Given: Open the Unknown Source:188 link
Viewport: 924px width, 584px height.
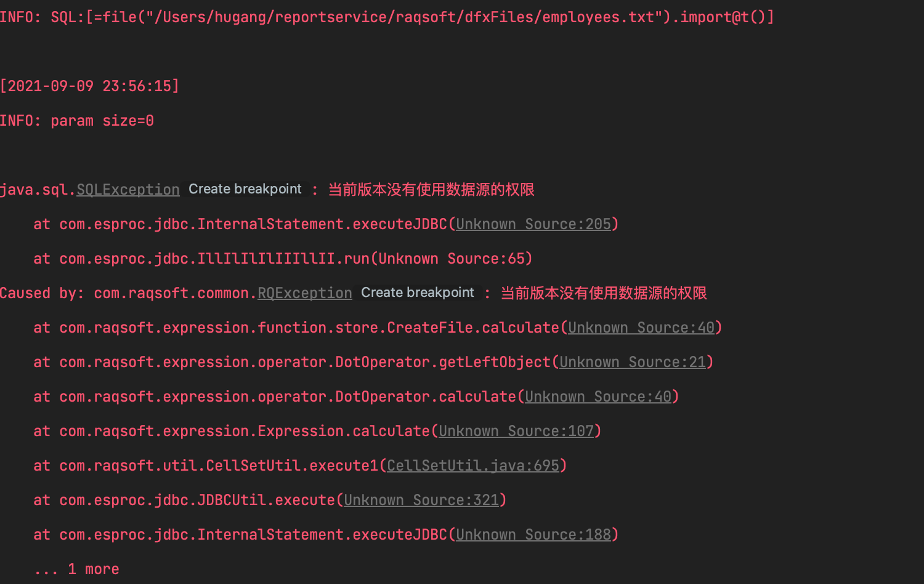Looking at the screenshot, I should [x=533, y=535].
